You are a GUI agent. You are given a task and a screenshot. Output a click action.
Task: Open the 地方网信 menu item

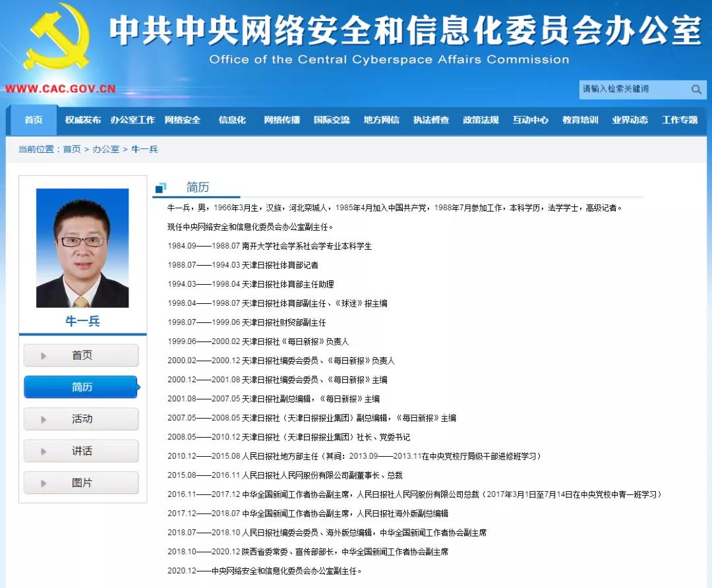point(382,120)
